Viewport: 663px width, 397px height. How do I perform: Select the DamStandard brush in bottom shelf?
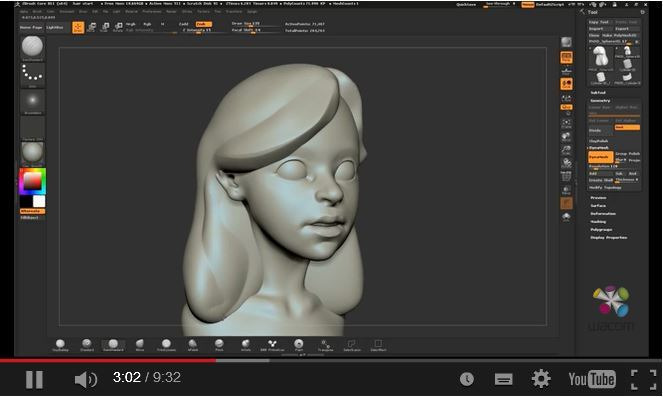tap(113, 345)
